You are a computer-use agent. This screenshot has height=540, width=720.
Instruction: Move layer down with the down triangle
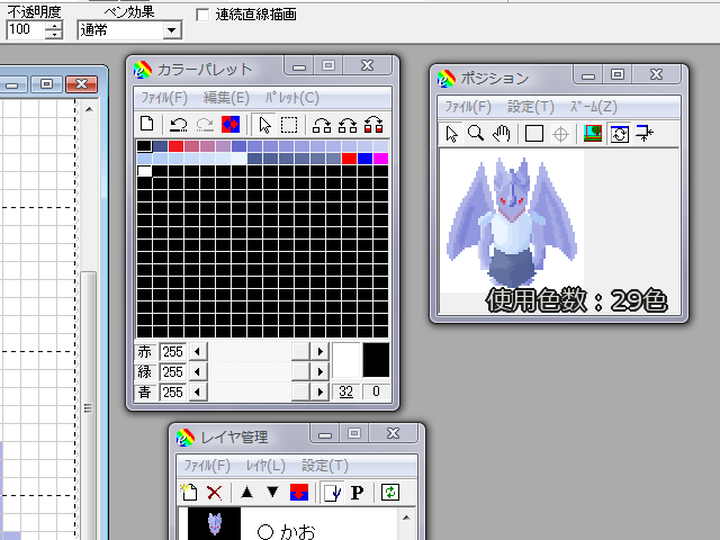click(x=273, y=492)
